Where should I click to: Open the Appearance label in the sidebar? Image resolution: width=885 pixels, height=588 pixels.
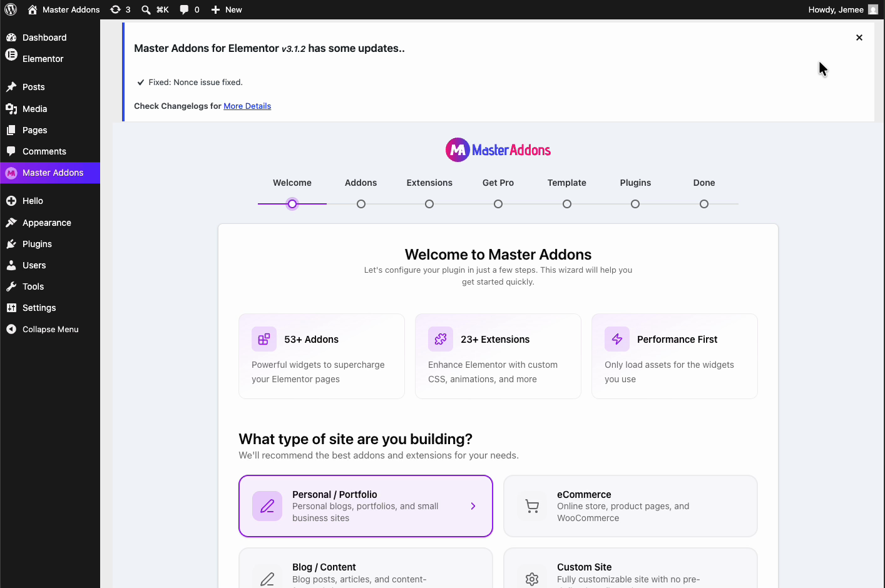[47, 223]
